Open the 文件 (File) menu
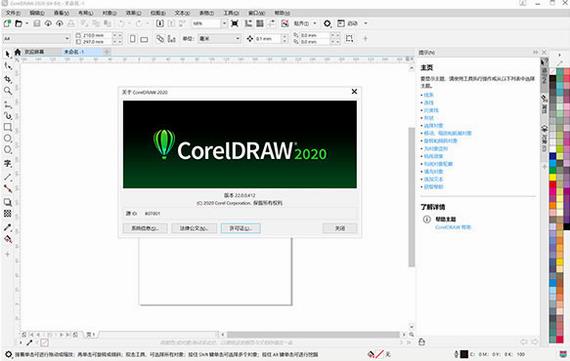This screenshot has width=570, height=361. coord(12,13)
